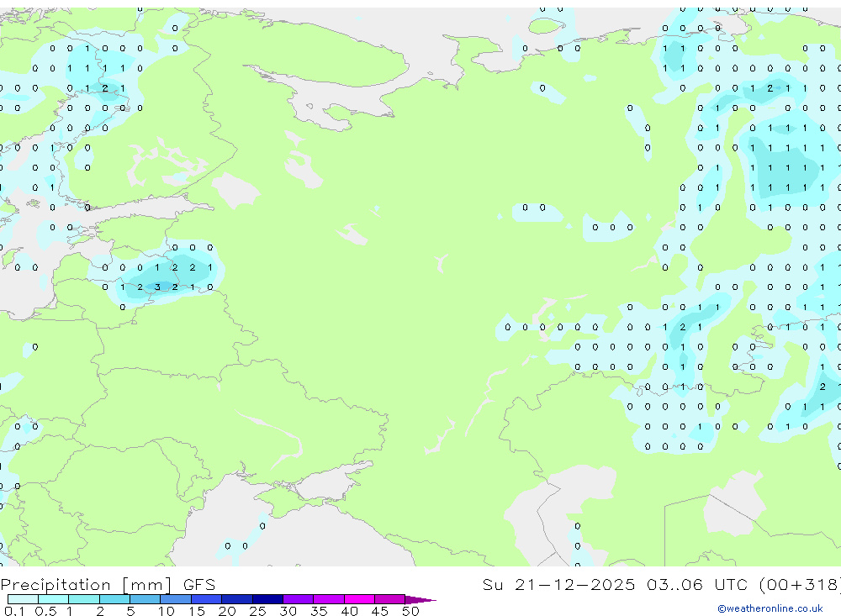841x616 pixels.
Task: Click the date '21-12-2025' text
Action: (574, 584)
